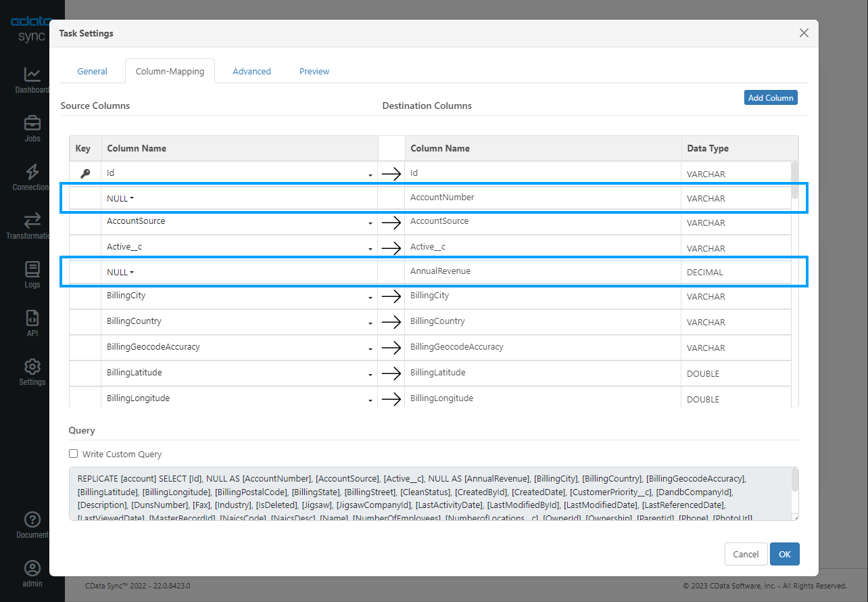
Task: Switch to the Advanced tab
Action: (x=251, y=71)
